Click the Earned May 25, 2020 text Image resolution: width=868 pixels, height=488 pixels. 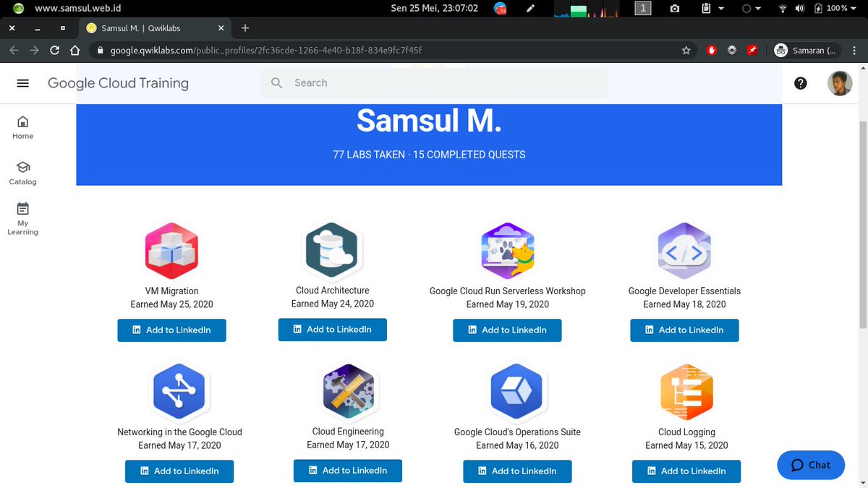(172, 304)
